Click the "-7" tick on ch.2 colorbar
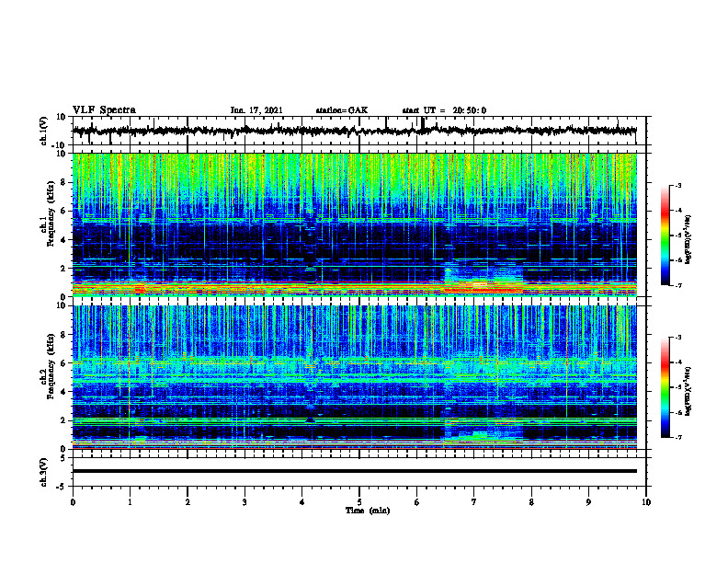Image resolution: width=728 pixels, height=563 pixels. pos(678,437)
